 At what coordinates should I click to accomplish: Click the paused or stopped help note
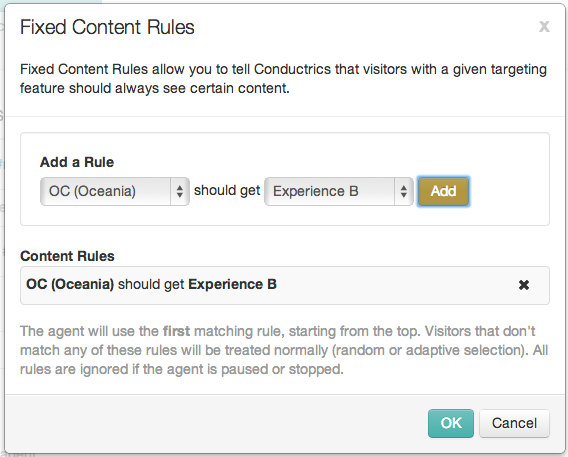(284, 350)
